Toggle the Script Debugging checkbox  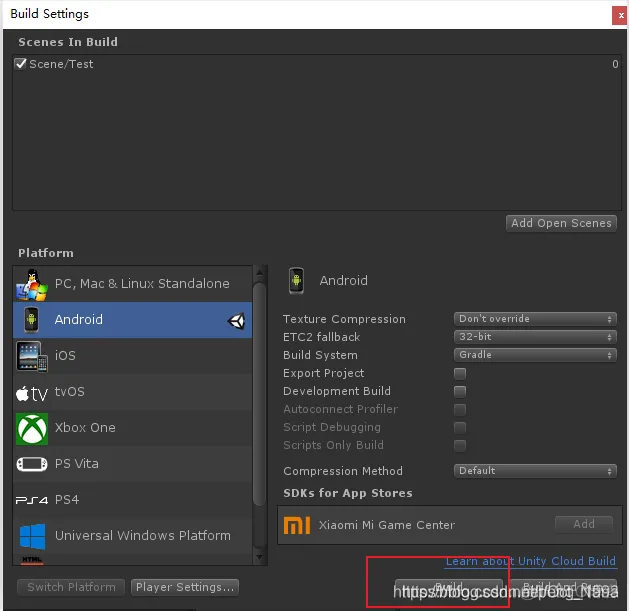point(460,427)
